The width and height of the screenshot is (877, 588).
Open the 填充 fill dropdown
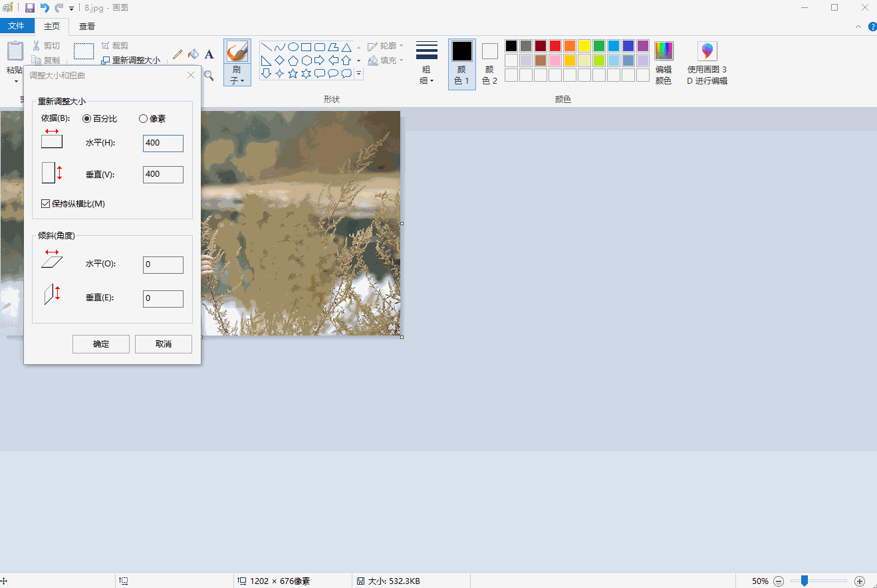[386, 60]
